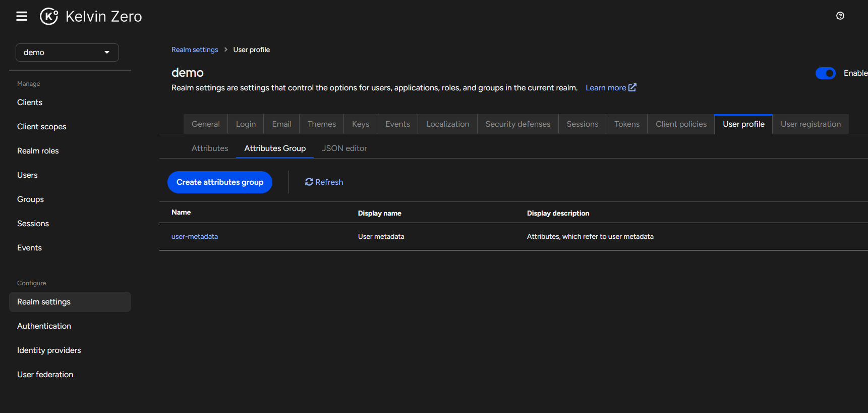Select the Client policies tab

click(x=681, y=124)
